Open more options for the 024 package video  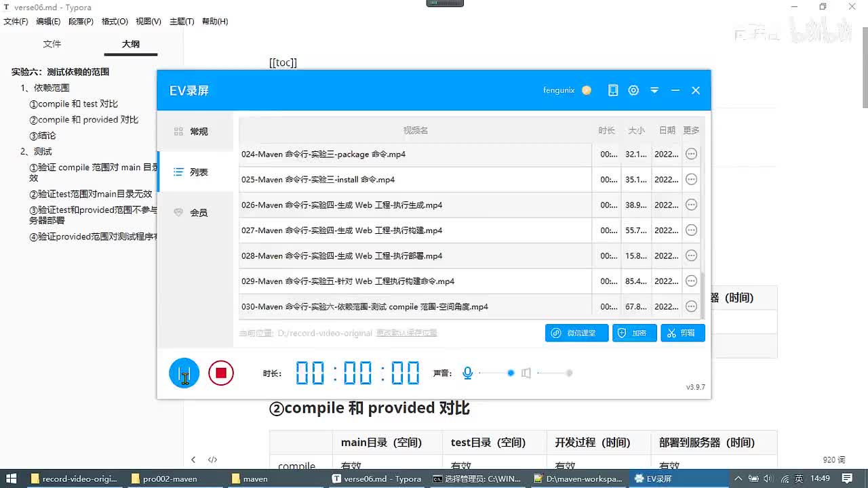click(691, 154)
